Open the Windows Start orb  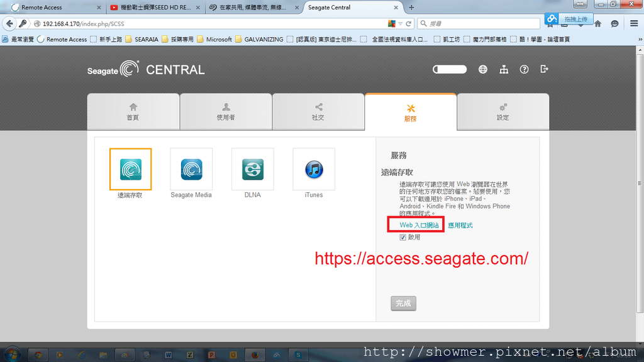(x=13, y=354)
